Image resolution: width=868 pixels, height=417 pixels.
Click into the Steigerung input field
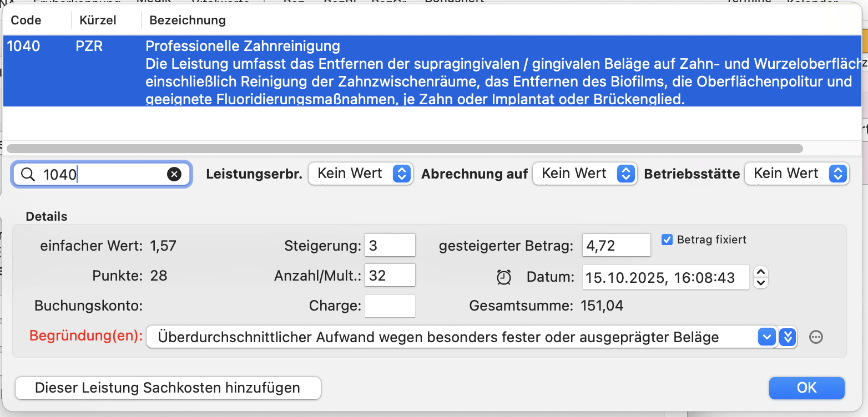(390, 245)
